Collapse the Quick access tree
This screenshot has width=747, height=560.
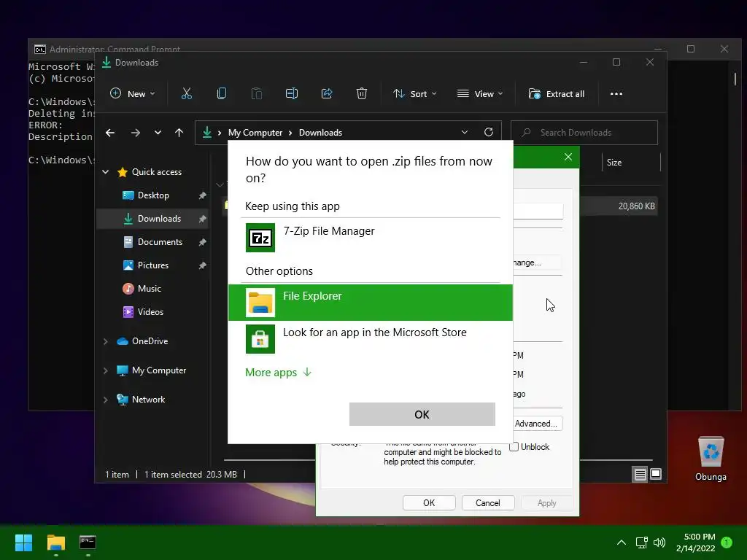[x=106, y=172]
